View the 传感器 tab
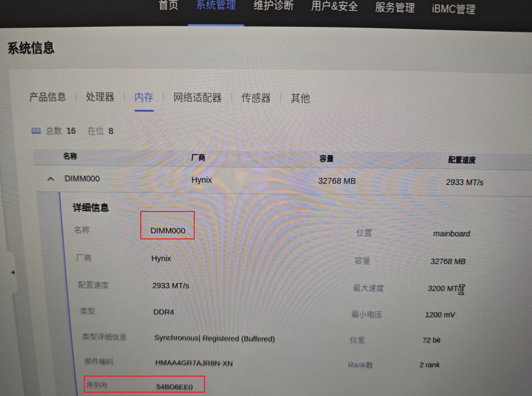The height and width of the screenshot is (396, 532). coord(256,98)
